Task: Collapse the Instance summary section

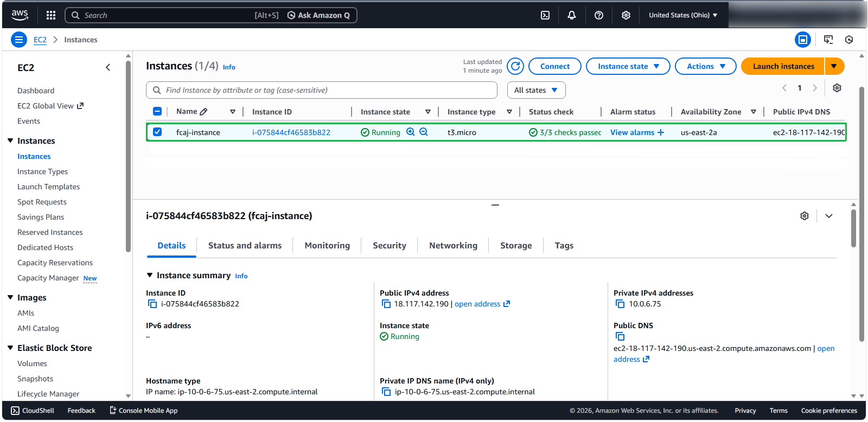Action: (x=150, y=276)
